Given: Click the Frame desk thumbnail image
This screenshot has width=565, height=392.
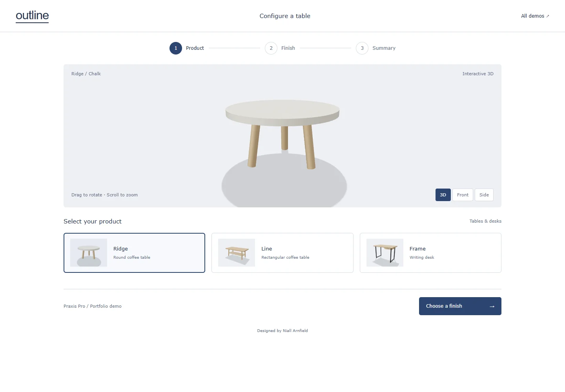Looking at the screenshot, I should click(385, 253).
